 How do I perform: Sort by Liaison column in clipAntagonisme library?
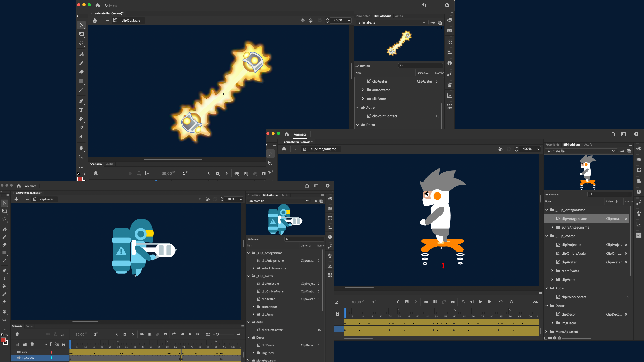[612, 201]
